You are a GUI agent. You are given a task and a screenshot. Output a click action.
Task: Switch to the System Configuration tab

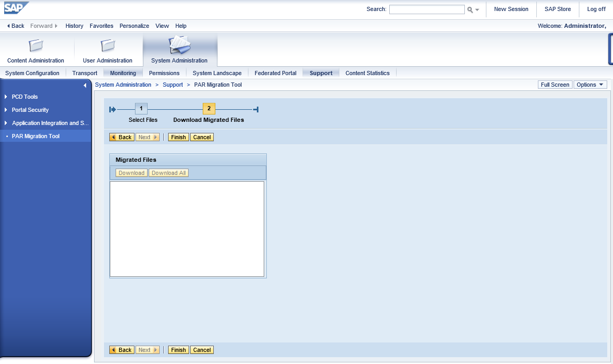pyautogui.click(x=32, y=73)
